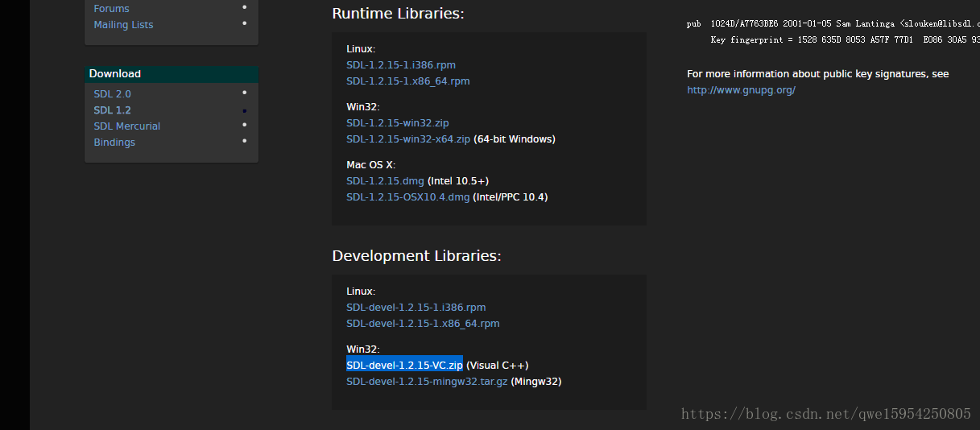Viewport: 980px width, 430px height.
Task: Open the Mailing Lists sidebar link
Action: (x=123, y=25)
